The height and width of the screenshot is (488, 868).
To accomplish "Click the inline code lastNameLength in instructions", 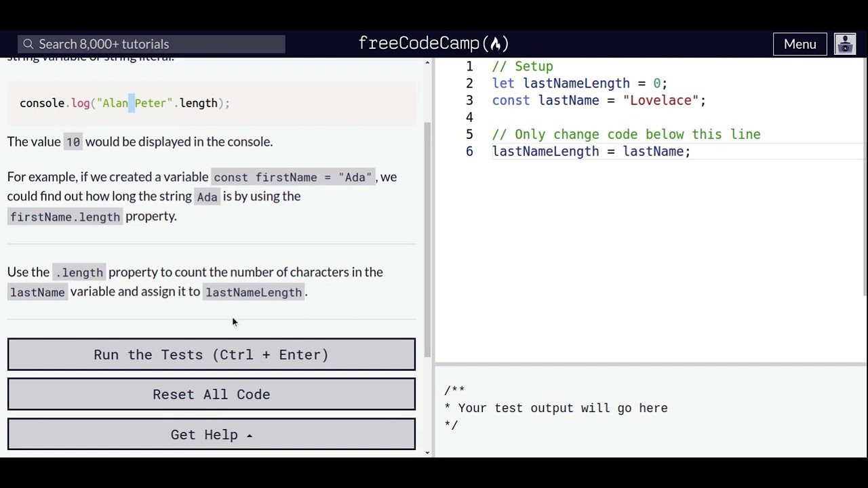I will (x=254, y=292).
